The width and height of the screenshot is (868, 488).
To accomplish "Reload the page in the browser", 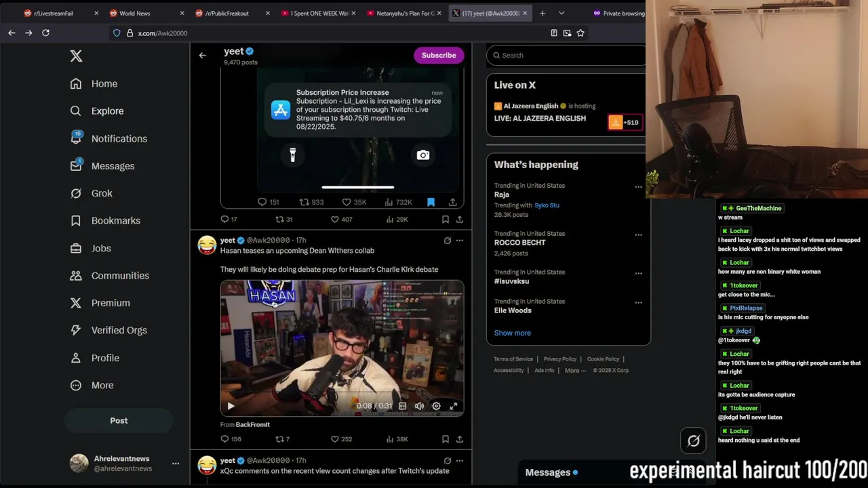I will 45,33.
